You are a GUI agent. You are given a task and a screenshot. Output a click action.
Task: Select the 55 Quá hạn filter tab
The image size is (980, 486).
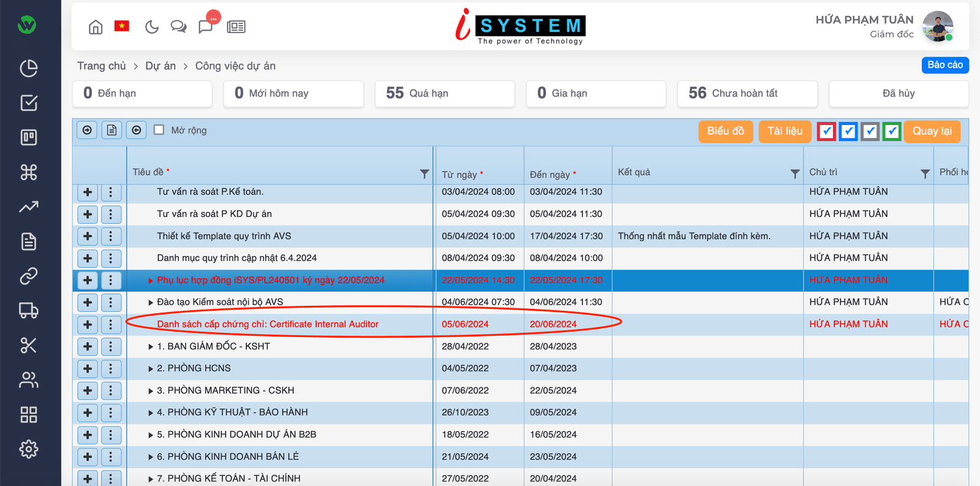pos(445,93)
